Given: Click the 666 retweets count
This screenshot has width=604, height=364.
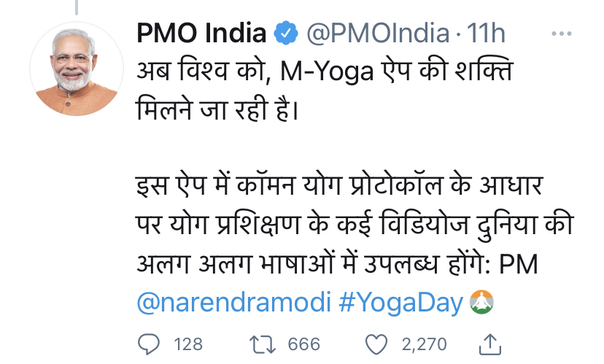Looking at the screenshot, I should [303, 344].
